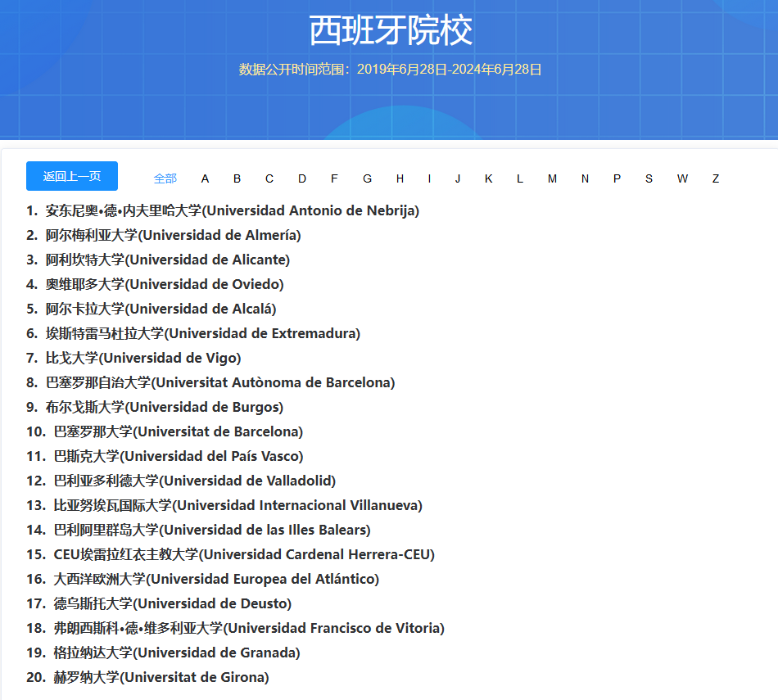This screenshot has height=700, width=778.
Task: Filter universities by letter K
Action: click(489, 178)
